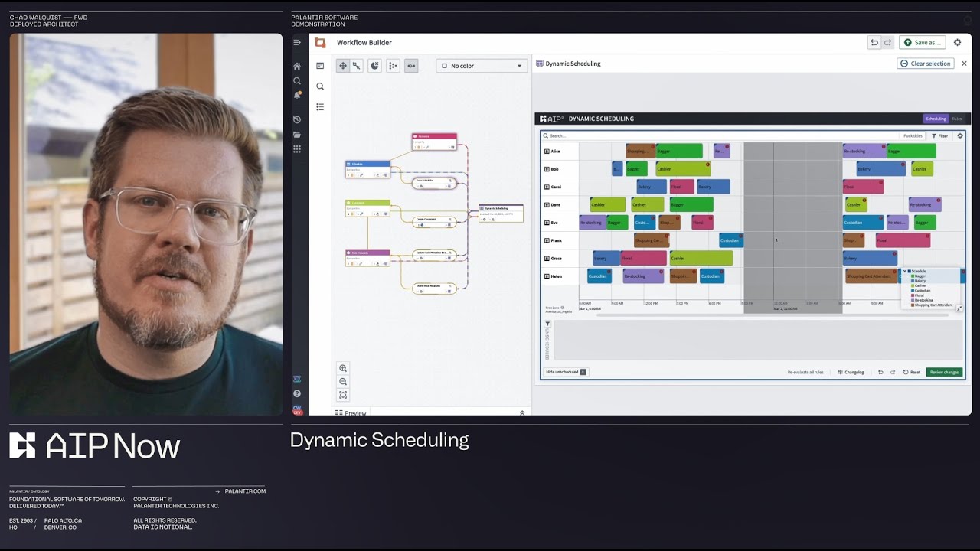Open the CW user avatar menu
Viewport: 980px width, 551px height.
tap(297, 409)
